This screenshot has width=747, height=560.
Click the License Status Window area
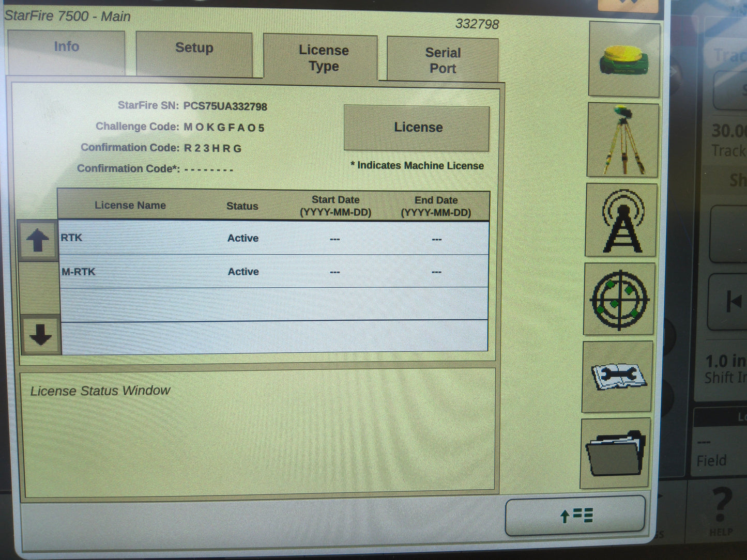(x=259, y=433)
